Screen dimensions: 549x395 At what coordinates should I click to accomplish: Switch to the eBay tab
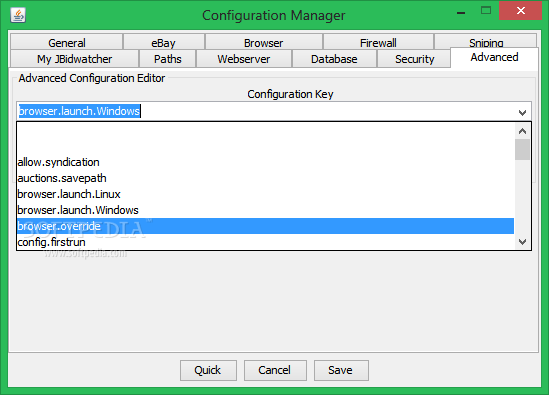164,42
